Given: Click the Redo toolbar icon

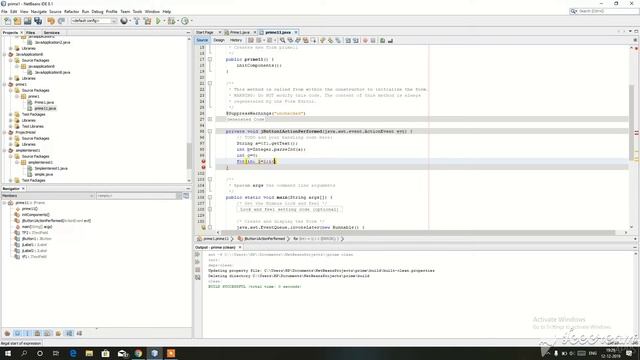Looking at the screenshot, I should (x=61, y=21).
